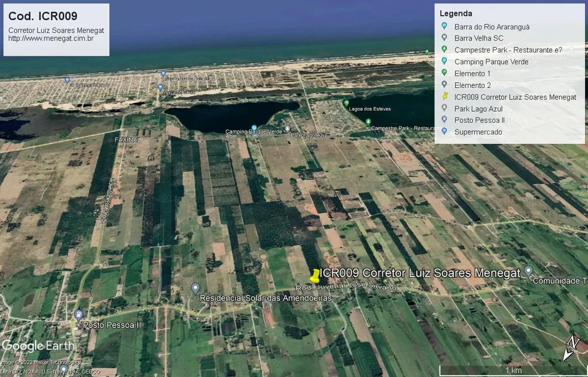Click the green Campestre Park map pin
The width and height of the screenshot is (588, 377).
click(368, 122)
